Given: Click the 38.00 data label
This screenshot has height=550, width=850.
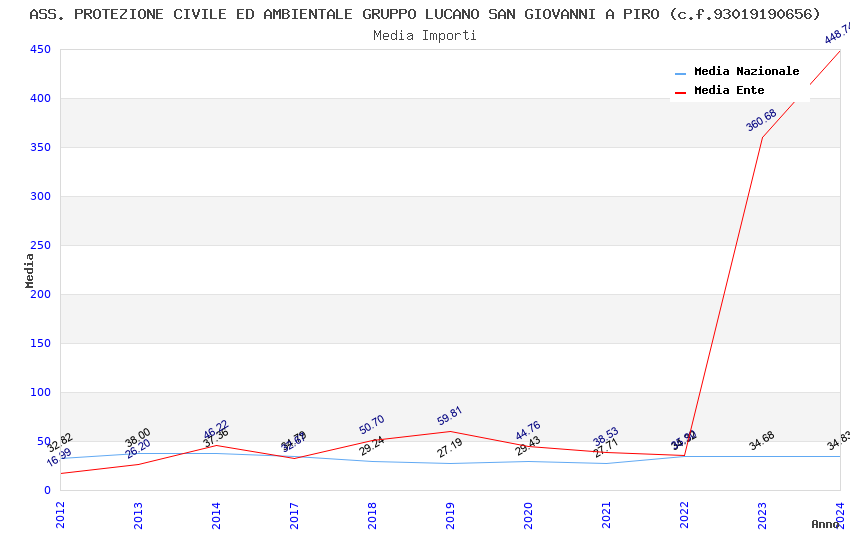Looking at the screenshot, I should [138, 437].
